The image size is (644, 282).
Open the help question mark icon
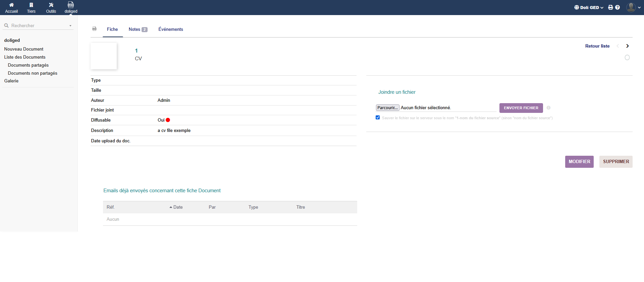pos(618,7)
